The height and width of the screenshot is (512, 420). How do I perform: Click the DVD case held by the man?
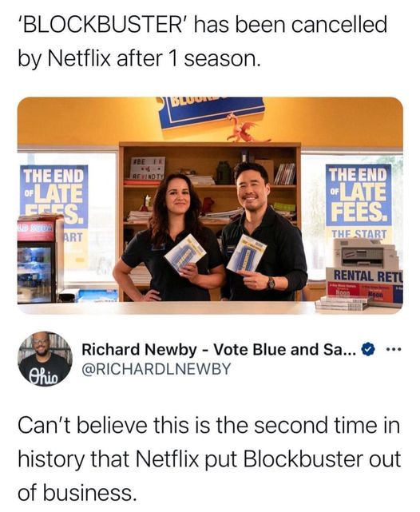(x=247, y=253)
